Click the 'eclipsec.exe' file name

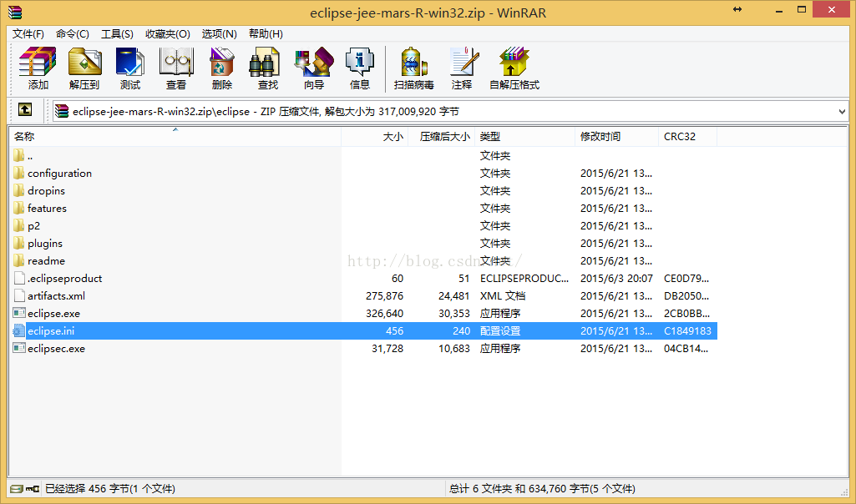pos(56,349)
